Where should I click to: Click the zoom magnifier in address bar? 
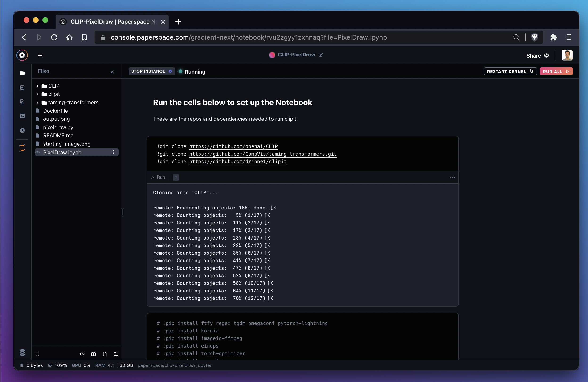tap(516, 37)
